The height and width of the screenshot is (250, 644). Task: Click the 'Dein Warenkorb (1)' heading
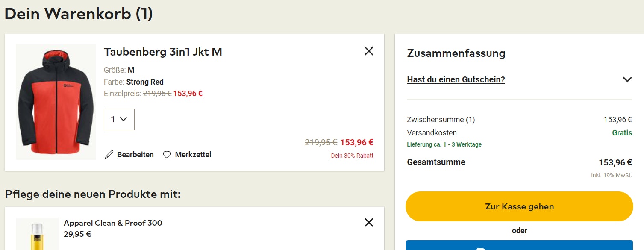(x=79, y=14)
